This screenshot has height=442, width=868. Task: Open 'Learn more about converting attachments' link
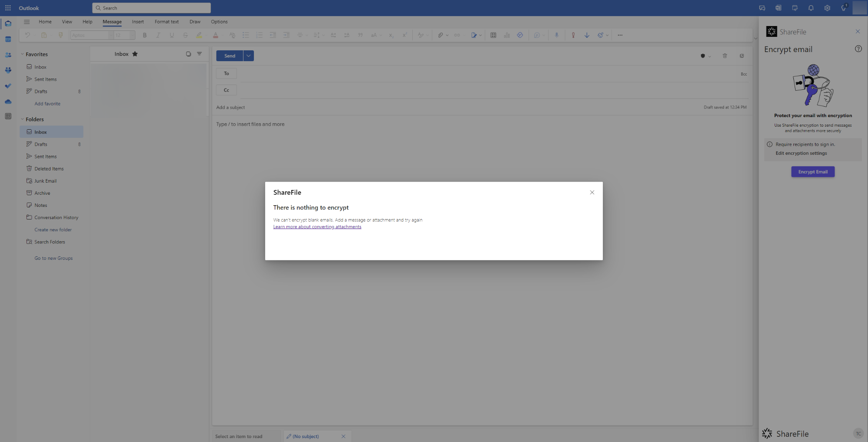pyautogui.click(x=317, y=227)
